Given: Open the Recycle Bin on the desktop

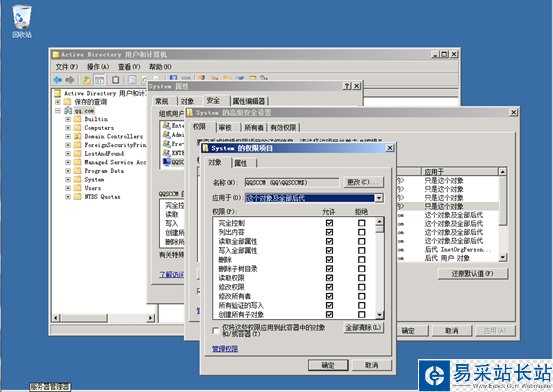Looking at the screenshot, I should pyautogui.click(x=22, y=21).
